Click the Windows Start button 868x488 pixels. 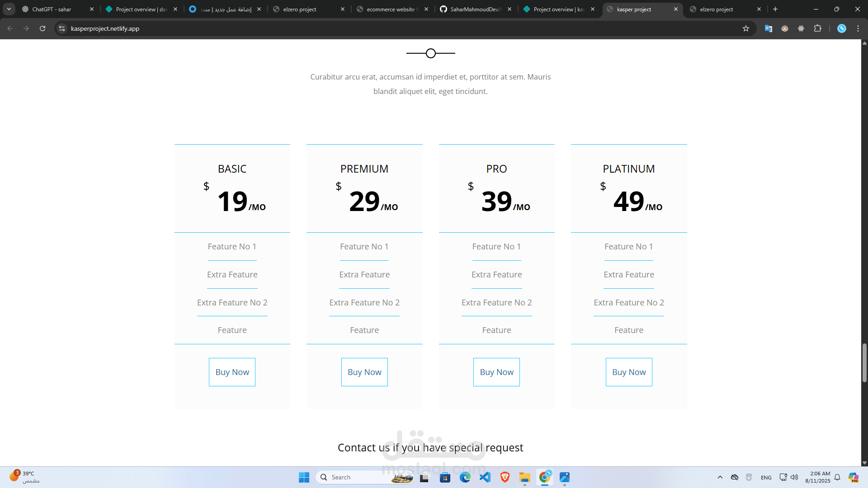point(304,477)
